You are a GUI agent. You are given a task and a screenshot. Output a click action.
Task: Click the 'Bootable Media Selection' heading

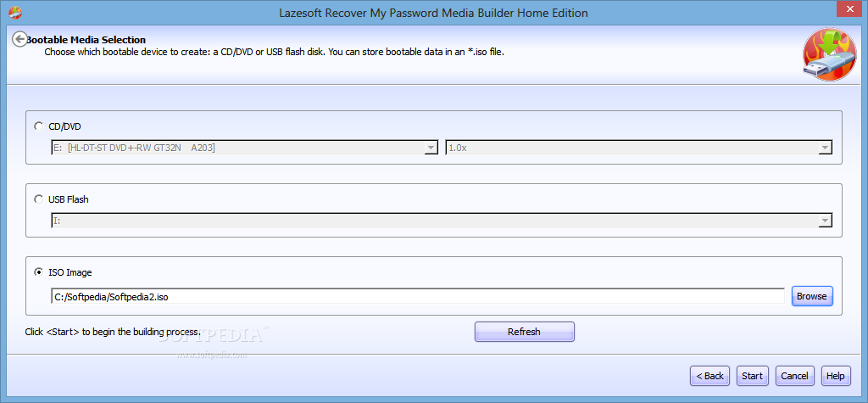pyautogui.click(x=86, y=40)
